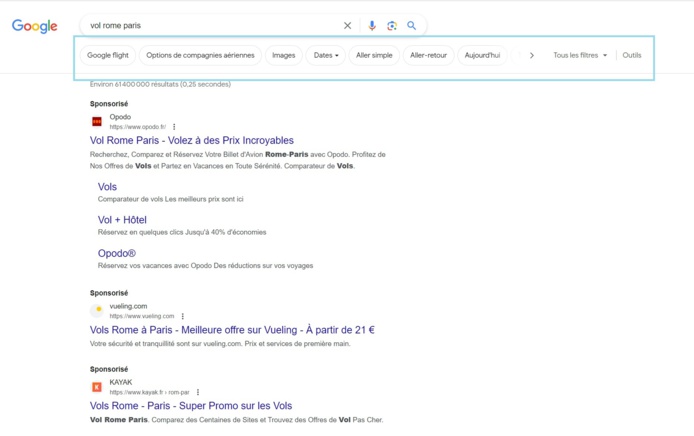The width and height of the screenshot is (694, 436).
Task: Clear search text with the X icon
Action: 348,26
